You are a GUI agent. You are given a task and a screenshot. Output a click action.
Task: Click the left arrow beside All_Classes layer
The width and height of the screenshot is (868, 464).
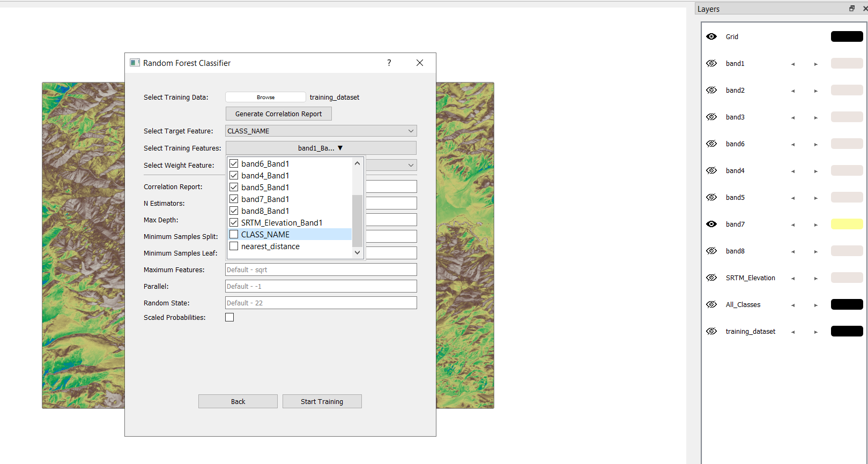[x=793, y=305]
